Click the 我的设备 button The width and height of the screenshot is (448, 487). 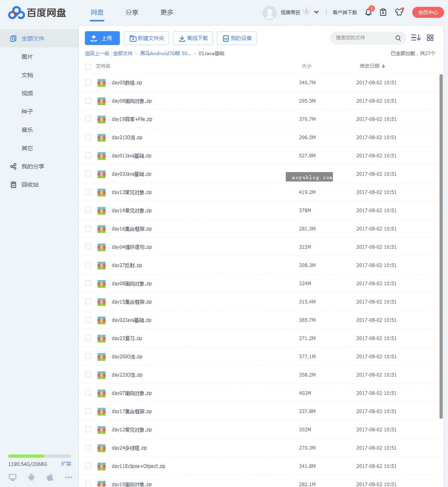(237, 38)
